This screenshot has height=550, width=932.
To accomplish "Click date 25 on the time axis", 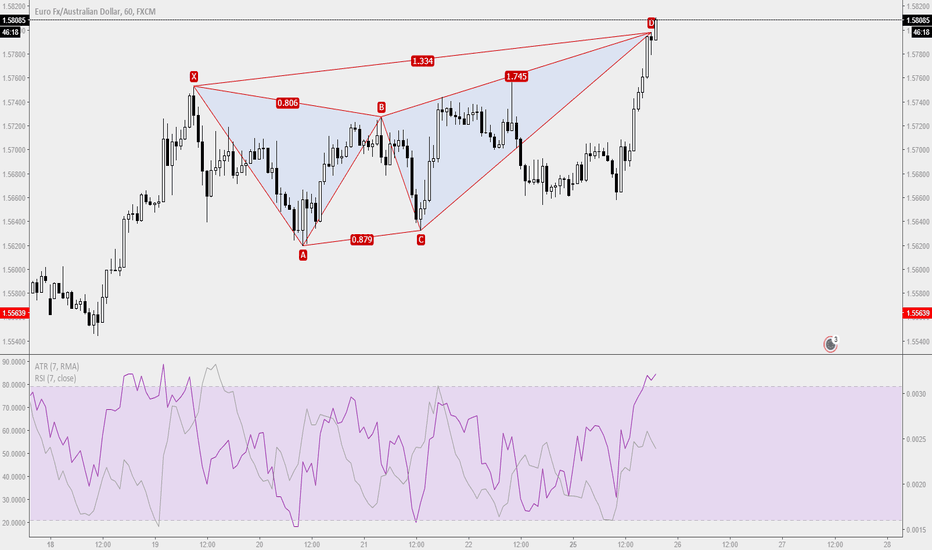I will click(574, 543).
